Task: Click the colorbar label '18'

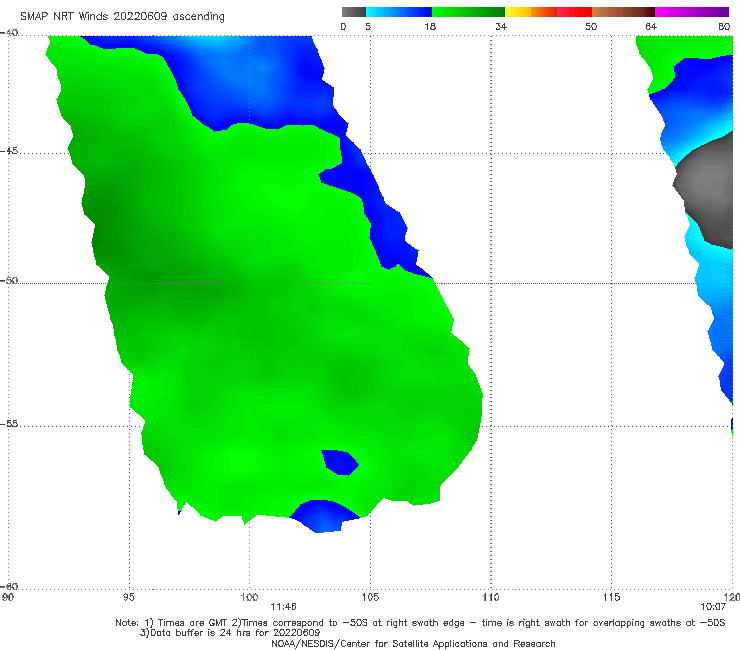Action: [x=430, y=26]
